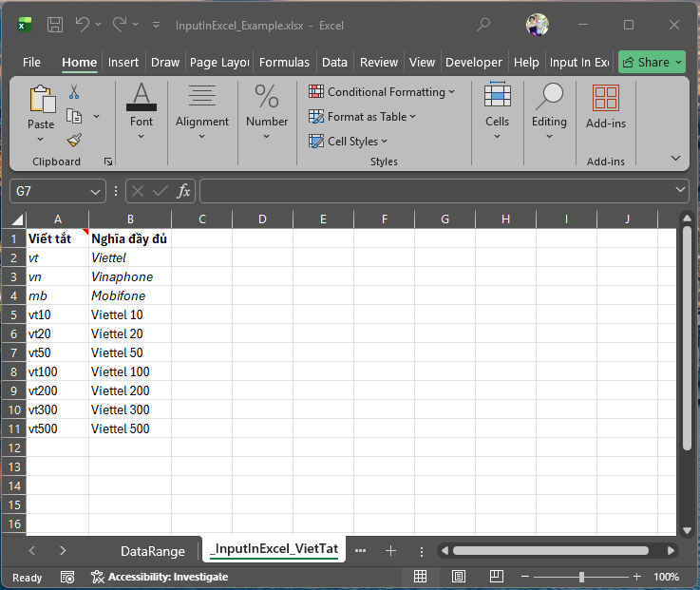
Task: Switch to the Review tab
Action: (379, 62)
